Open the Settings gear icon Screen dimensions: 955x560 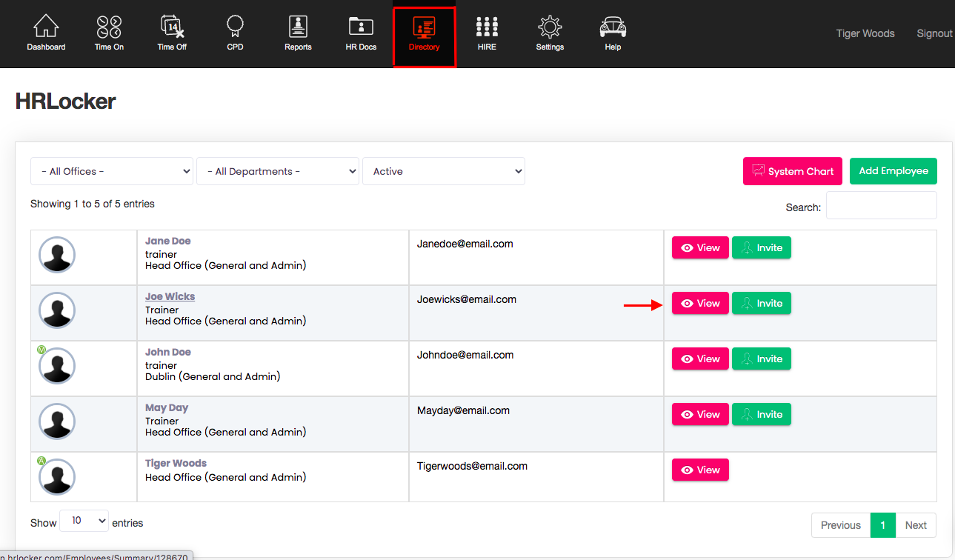click(550, 28)
